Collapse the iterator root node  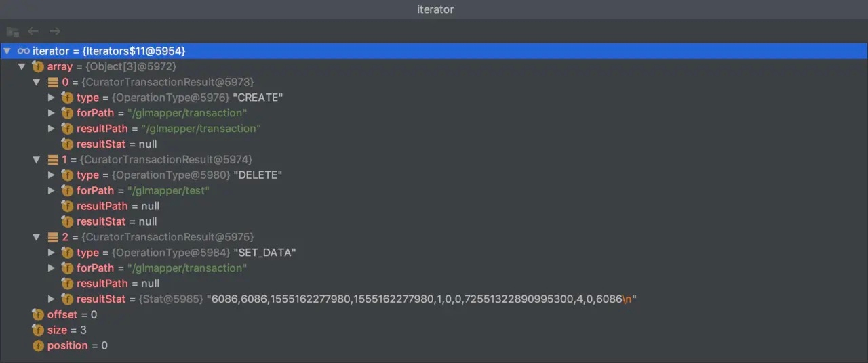[7, 51]
